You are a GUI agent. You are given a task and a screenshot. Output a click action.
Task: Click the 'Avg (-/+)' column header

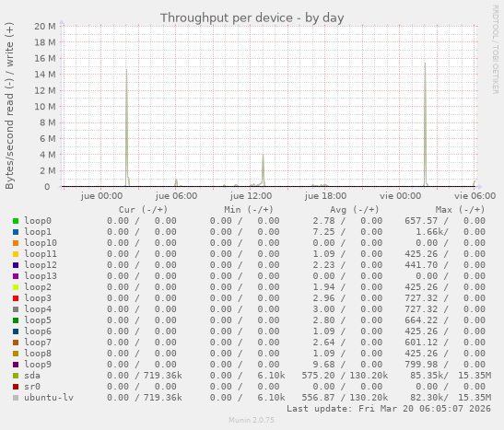click(354, 210)
